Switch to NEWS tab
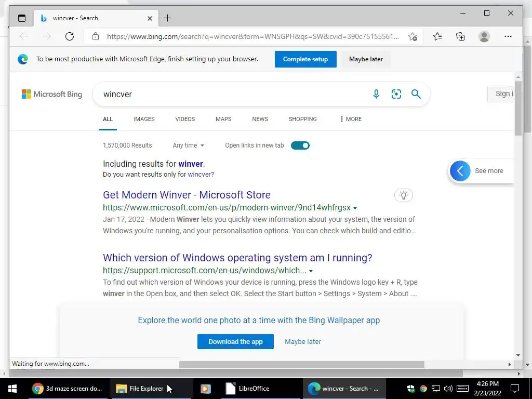Viewport: 532px width, 399px height. 260,119
